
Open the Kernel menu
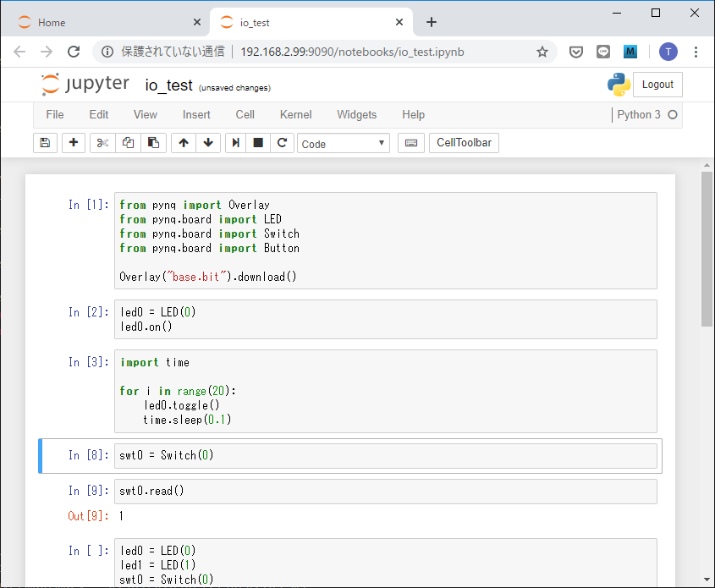295,114
